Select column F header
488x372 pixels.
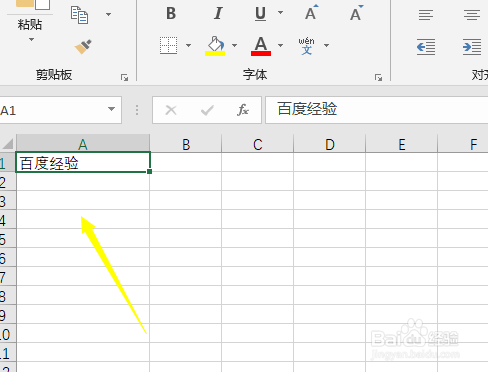463,144
